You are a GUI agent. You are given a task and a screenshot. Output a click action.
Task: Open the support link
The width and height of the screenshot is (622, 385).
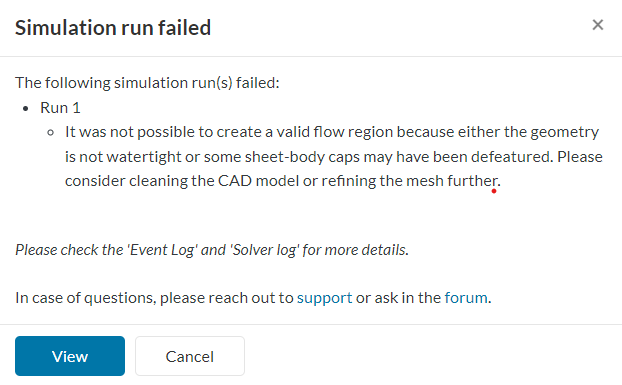[324, 298]
